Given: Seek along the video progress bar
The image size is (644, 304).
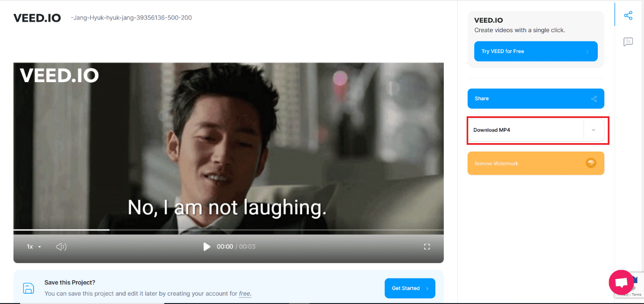Looking at the screenshot, I should (228, 230).
